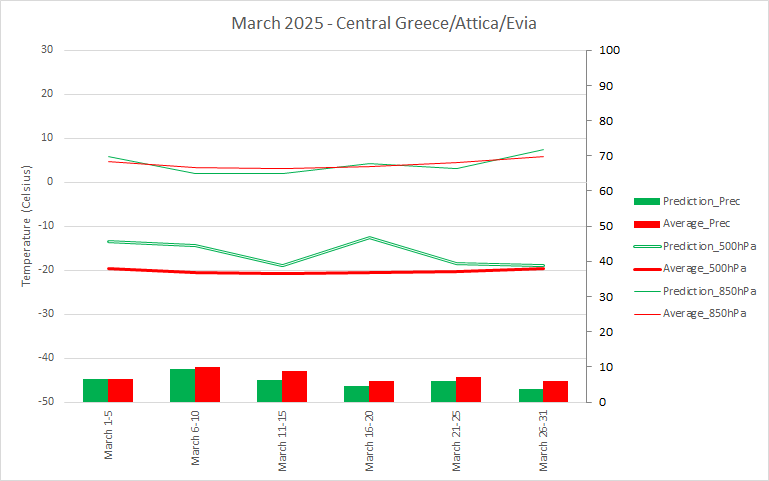Click the red bar for March 16-20
This screenshot has height=481, width=769.
pos(381,391)
